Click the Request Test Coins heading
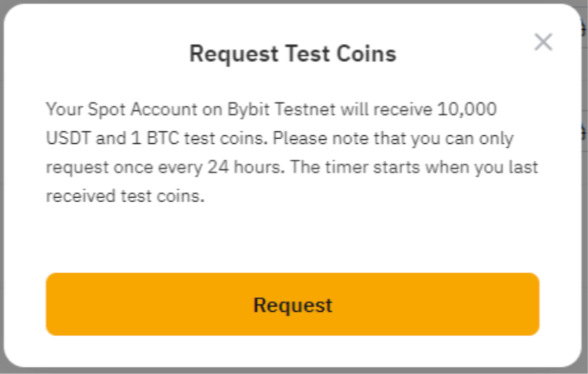This screenshot has width=588, height=374. pos(293,54)
